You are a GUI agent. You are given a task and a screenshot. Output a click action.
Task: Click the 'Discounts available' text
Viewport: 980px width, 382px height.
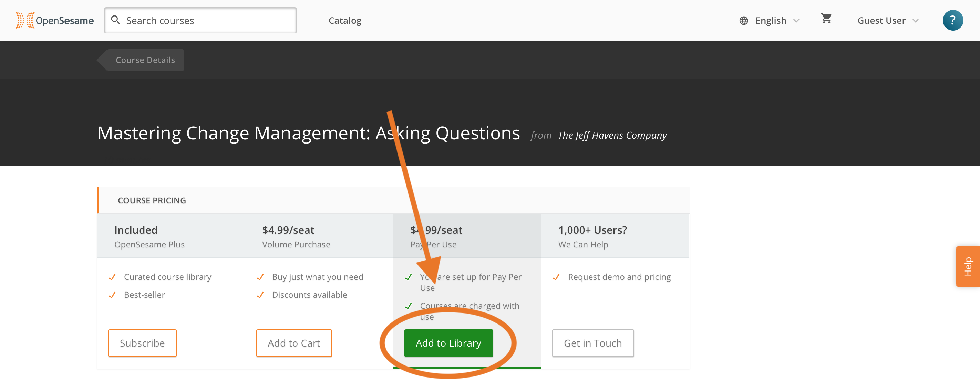pyautogui.click(x=309, y=295)
